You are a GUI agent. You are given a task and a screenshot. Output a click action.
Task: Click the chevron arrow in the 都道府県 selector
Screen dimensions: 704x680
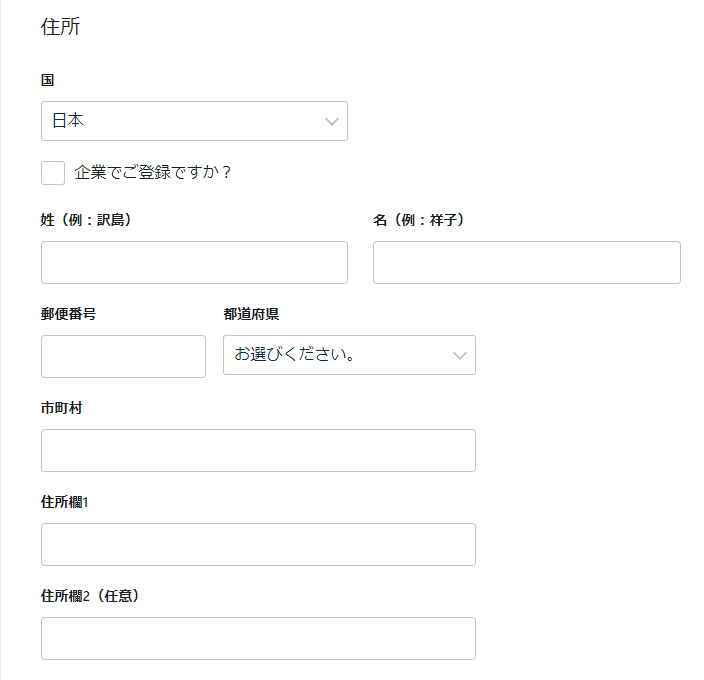point(460,355)
